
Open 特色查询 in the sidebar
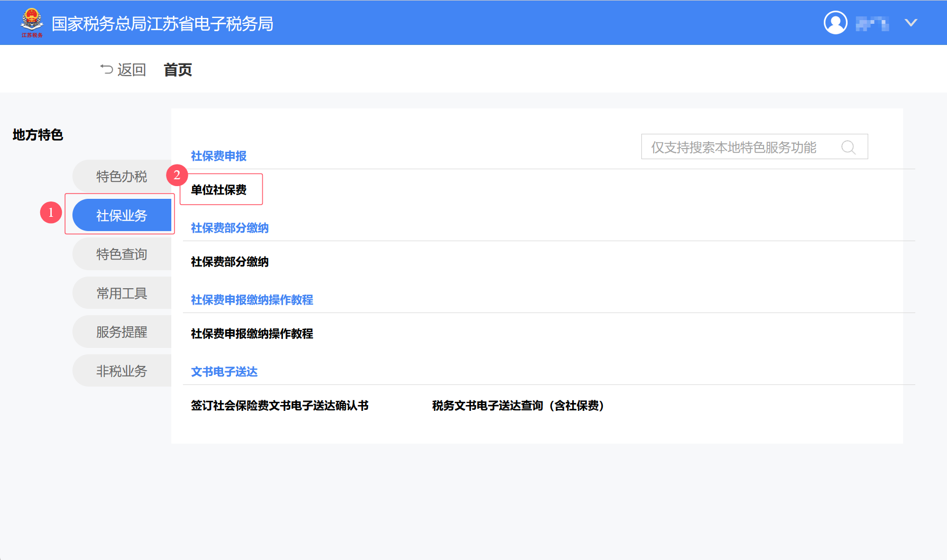121,254
